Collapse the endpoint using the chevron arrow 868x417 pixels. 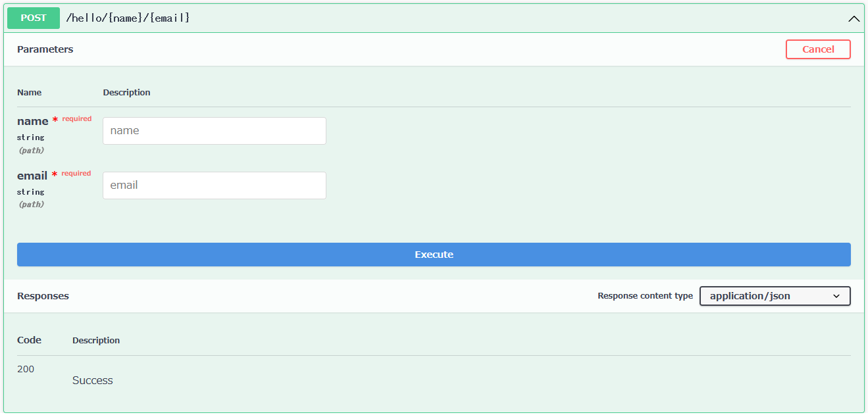click(x=854, y=18)
